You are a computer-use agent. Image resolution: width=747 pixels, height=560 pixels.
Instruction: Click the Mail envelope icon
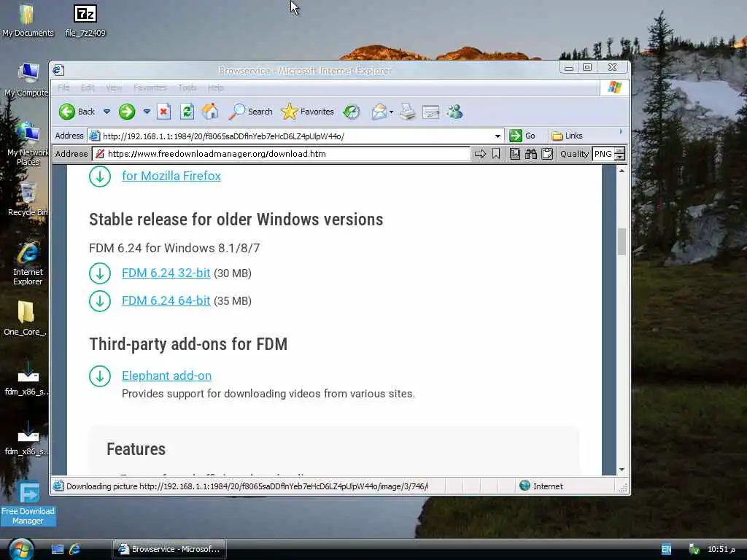(x=379, y=112)
